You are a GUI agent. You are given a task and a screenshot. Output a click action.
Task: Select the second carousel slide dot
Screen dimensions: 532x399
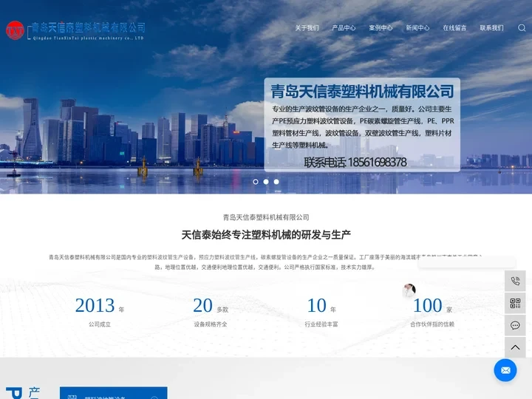pos(266,182)
